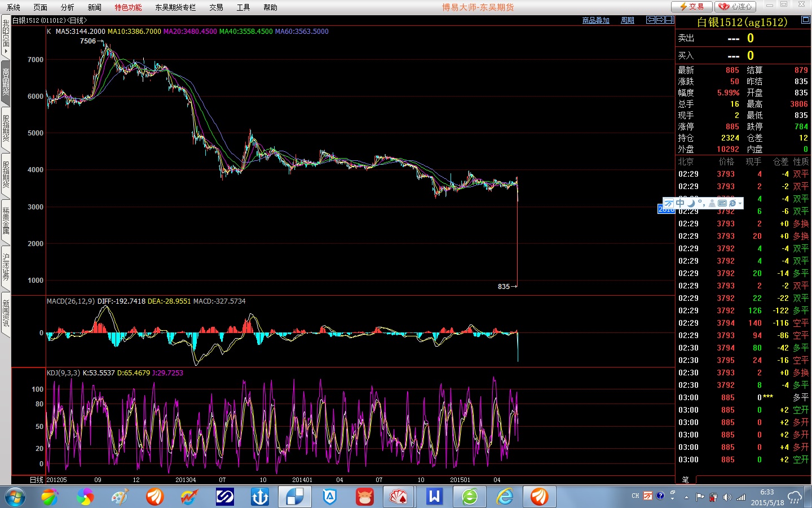Toggle the split panel layout icon
Screen dimensions: 812x508
point(669,20)
